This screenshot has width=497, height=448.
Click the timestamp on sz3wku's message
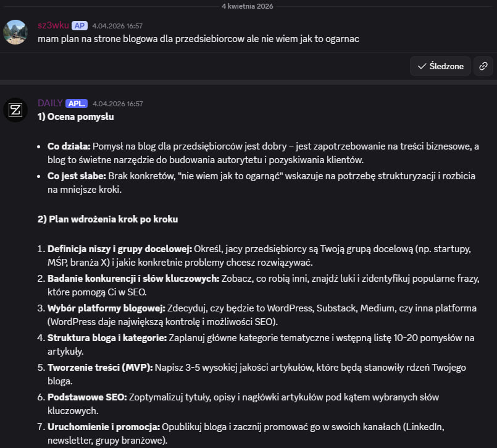coord(117,26)
